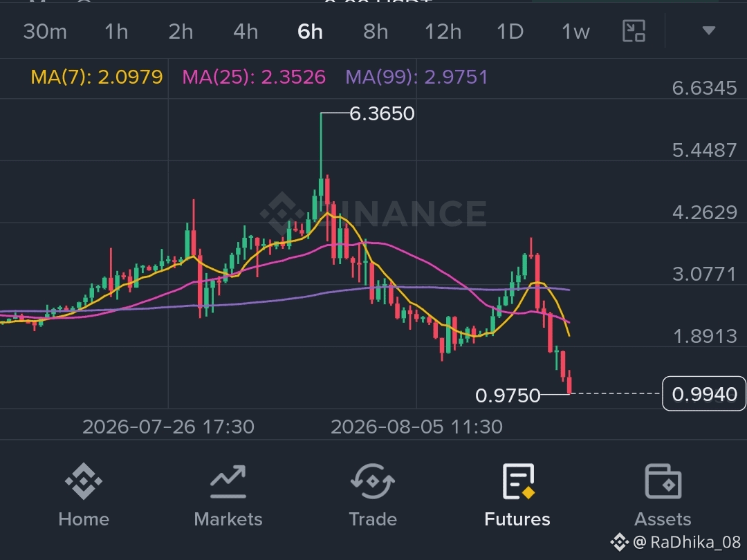The image size is (747, 560).
Task: Open the Trade tab icon
Action: (x=373, y=481)
